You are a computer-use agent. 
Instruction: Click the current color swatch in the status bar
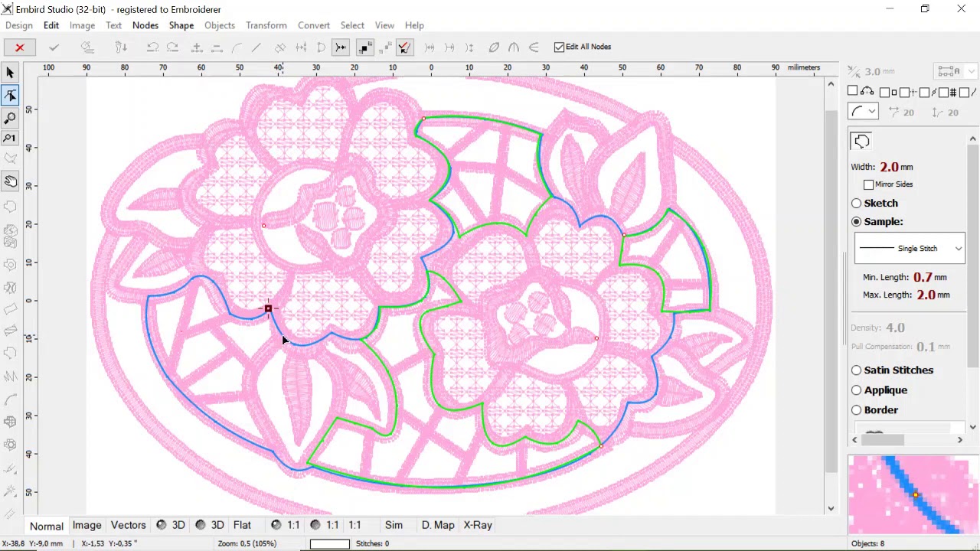coord(329,543)
